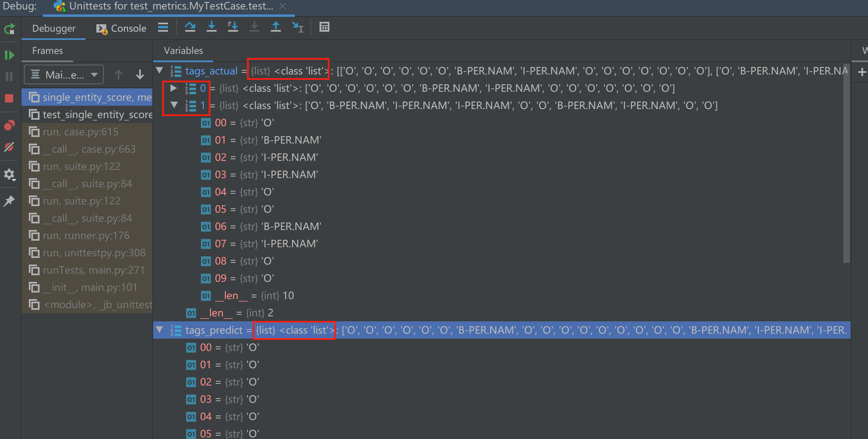Viewport: 868px width, 439px height.
Task: Select frame run, unittestpy.py:308
Action: pos(87,253)
